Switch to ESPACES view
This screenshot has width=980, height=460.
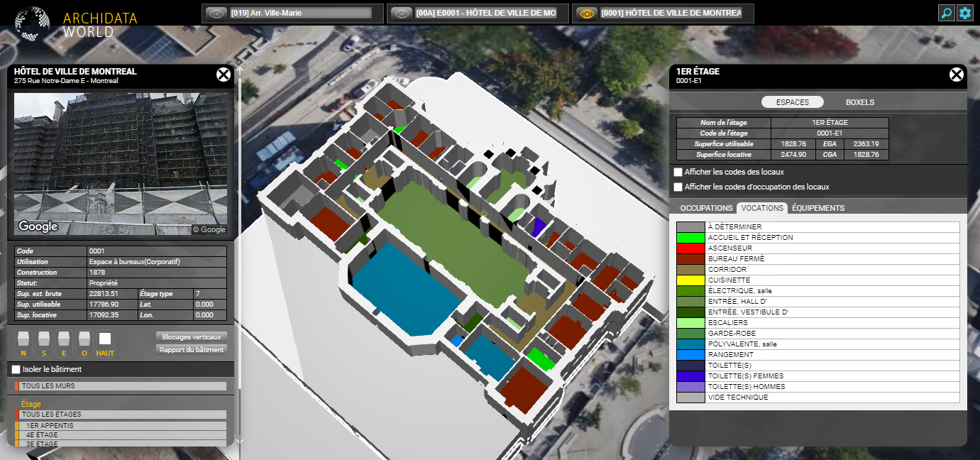(793, 102)
